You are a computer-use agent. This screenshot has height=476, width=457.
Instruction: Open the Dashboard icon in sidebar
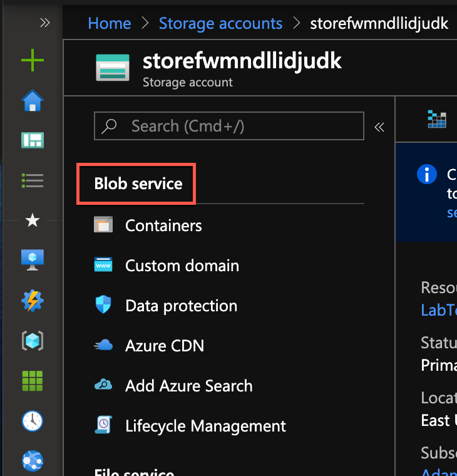(33, 140)
